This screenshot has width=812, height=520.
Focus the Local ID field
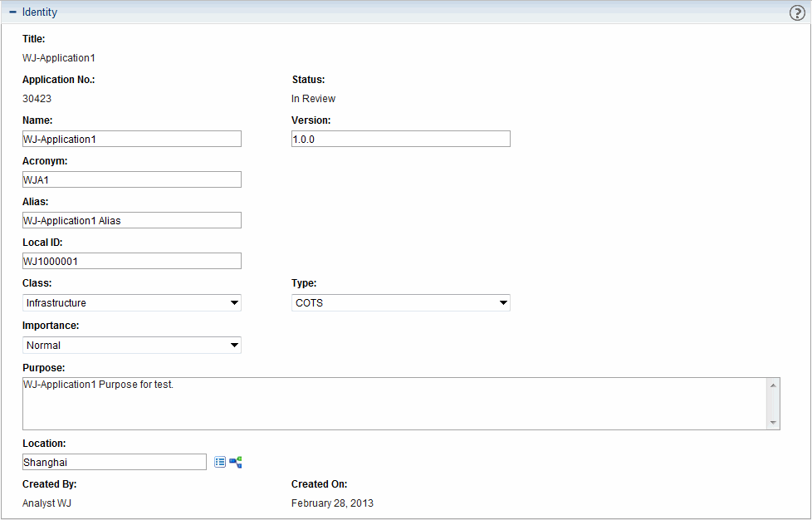132,262
